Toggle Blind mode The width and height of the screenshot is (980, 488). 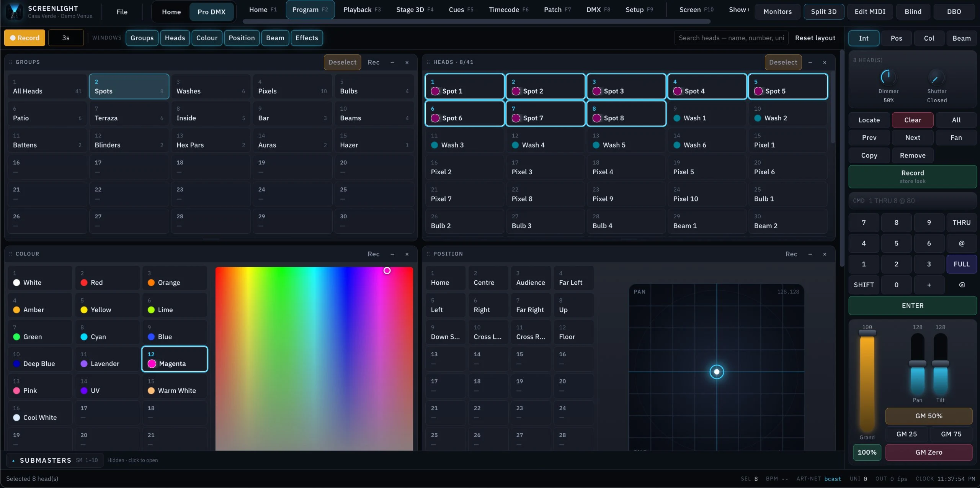[913, 11]
